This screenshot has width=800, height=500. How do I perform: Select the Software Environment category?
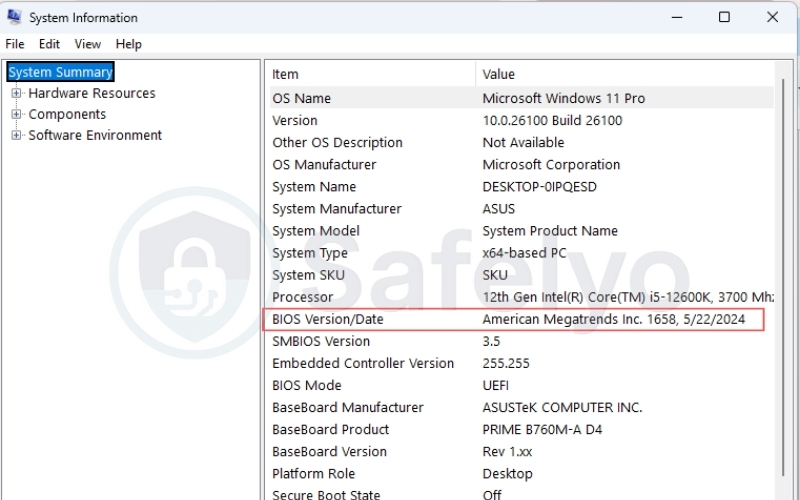coord(95,135)
